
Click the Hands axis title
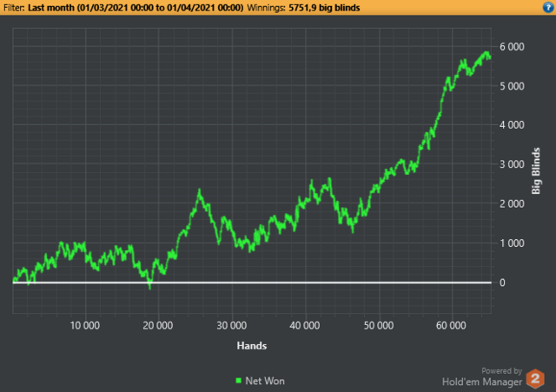pyautogui.click(x=252, y=346)
